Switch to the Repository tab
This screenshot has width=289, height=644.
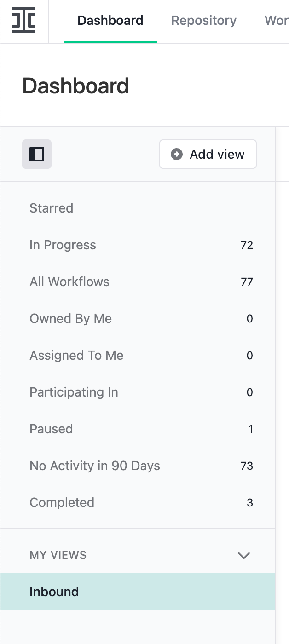point(204,21)
